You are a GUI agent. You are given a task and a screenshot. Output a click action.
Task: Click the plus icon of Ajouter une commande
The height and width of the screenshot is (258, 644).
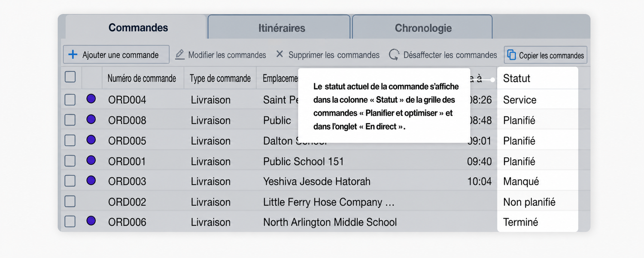point(73,55)
